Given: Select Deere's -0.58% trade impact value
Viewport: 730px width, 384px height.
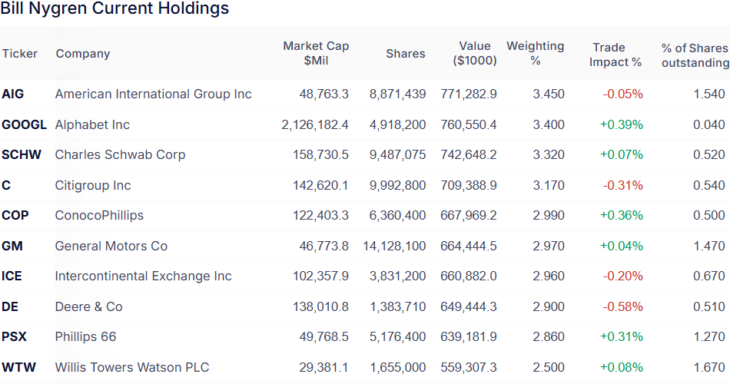Looking at the screenshot, I should [x=623, y=307].
